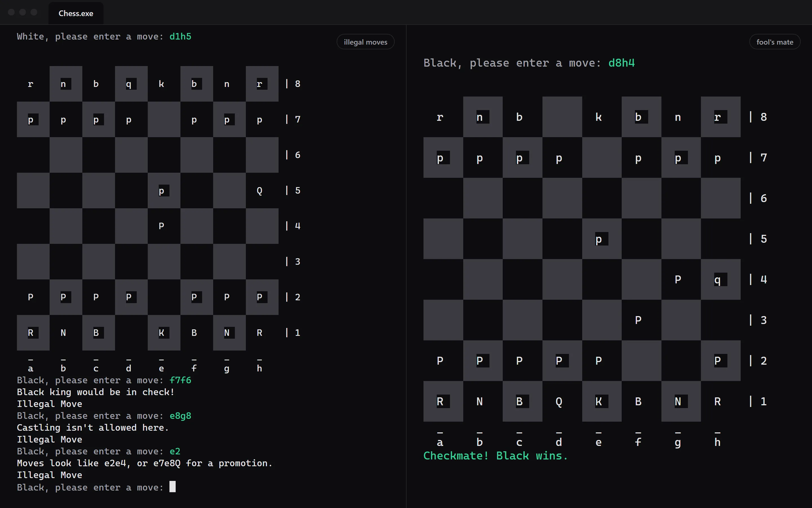The height and width of the screenshot is (508, 812).
Task: Click the file 'a' label, left board
Action: pos(30,368)
